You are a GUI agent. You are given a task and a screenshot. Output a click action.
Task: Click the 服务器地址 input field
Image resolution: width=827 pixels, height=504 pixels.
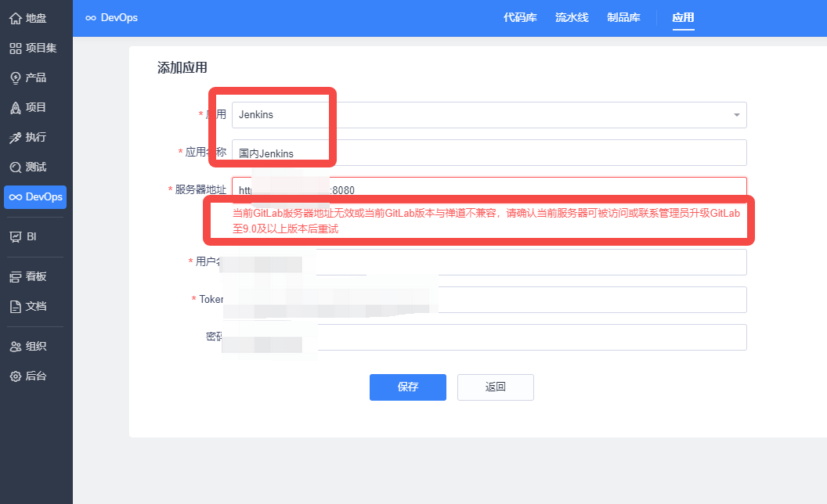tap(489, 189)
